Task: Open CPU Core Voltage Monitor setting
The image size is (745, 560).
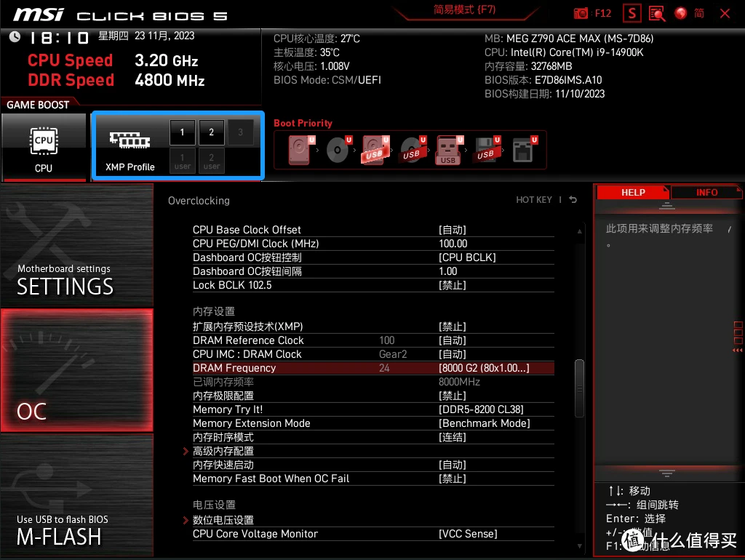Action: tap(373, 534)
